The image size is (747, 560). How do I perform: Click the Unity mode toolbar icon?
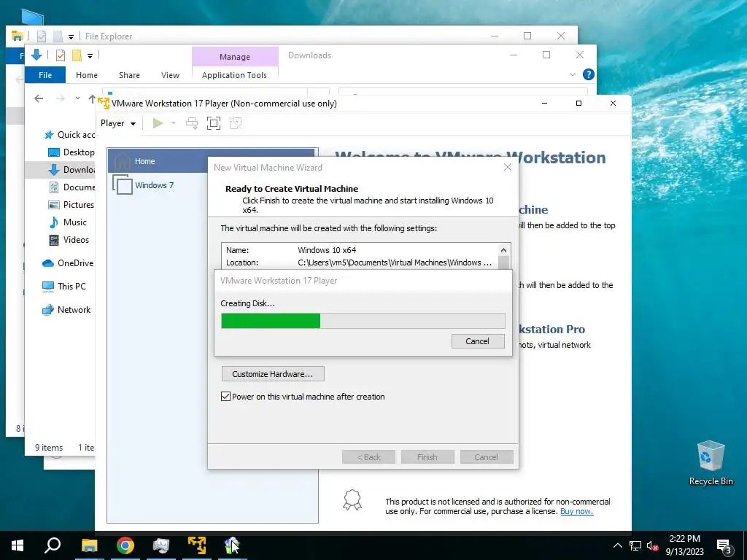(x=236, y=123)
